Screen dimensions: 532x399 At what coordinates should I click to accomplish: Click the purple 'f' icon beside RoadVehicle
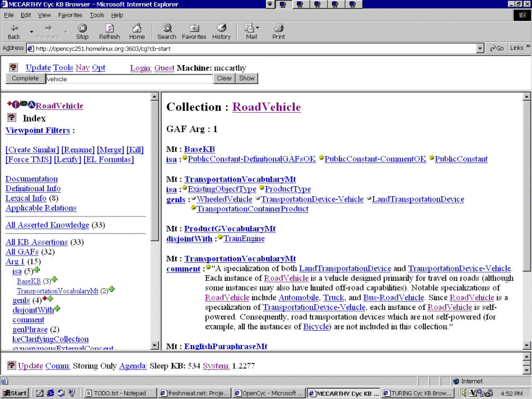pyautogui.click(x=16, y=105)
